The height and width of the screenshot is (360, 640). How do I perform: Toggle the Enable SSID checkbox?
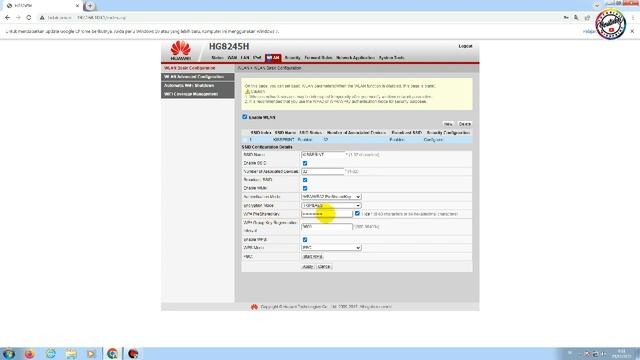click(305, 163)
